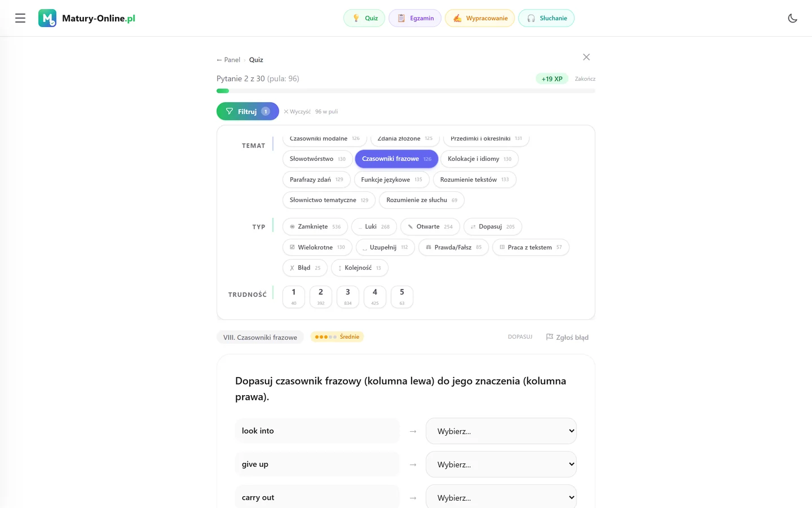The image size is (812, 508).
Task: Click the quiz progress bar
Action: 406,91
